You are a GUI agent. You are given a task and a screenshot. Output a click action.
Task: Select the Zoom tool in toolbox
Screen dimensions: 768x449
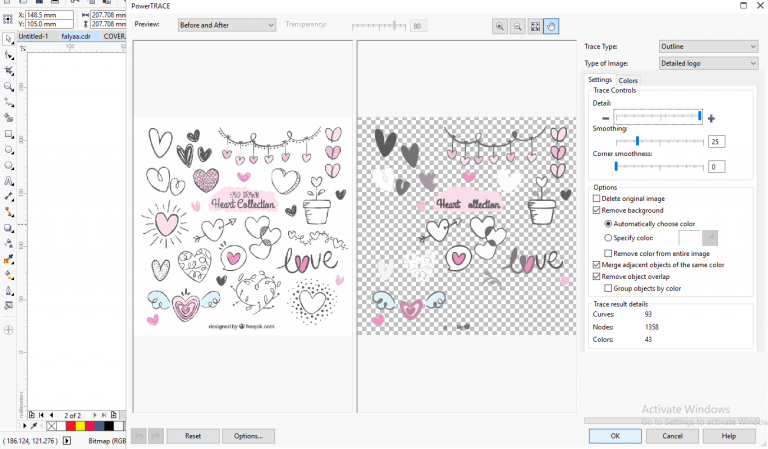pyautogui.click(x=8, y=87)
